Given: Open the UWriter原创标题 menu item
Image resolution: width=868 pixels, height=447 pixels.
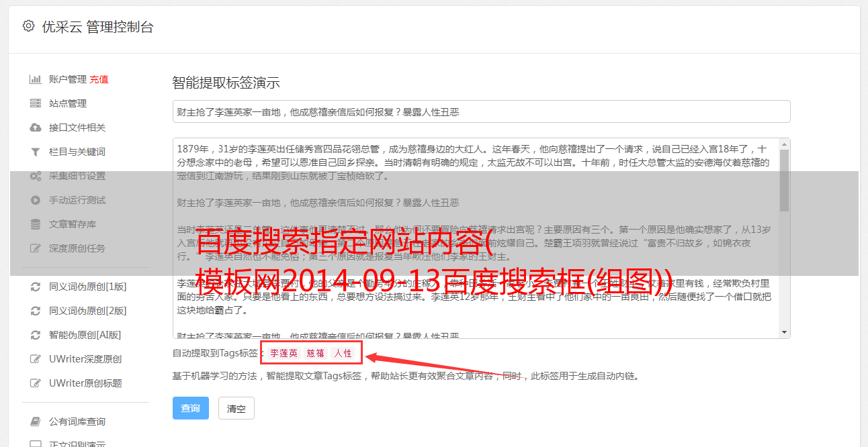Looking at the screenshot, I should click(85, 383).
